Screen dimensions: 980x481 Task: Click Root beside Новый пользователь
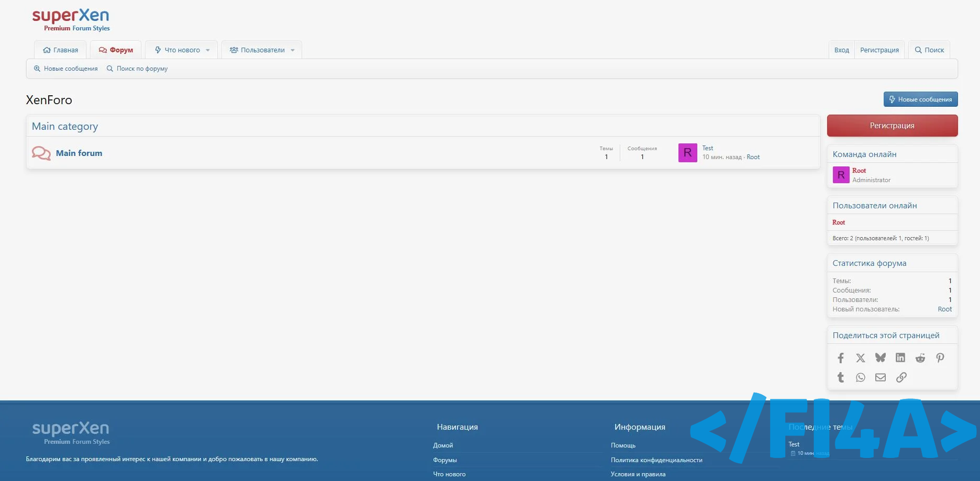coord(945,309)
